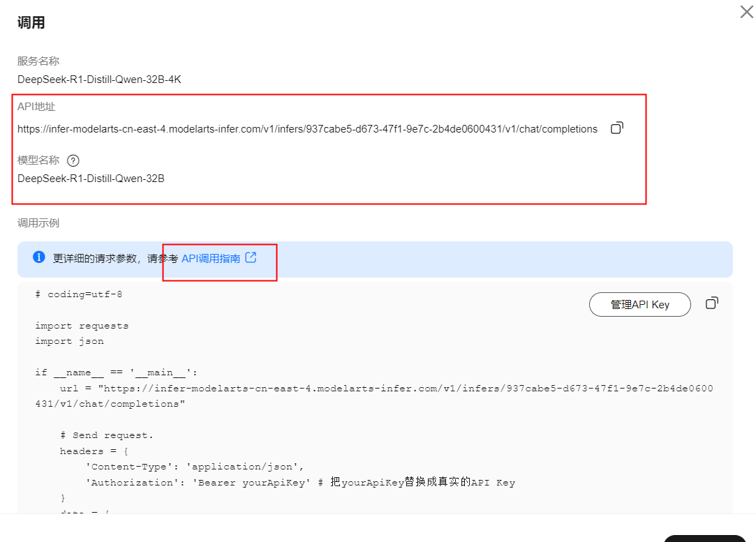Click the 调用 dialog title
Screen dimensions: 756x542
[31, 22]
